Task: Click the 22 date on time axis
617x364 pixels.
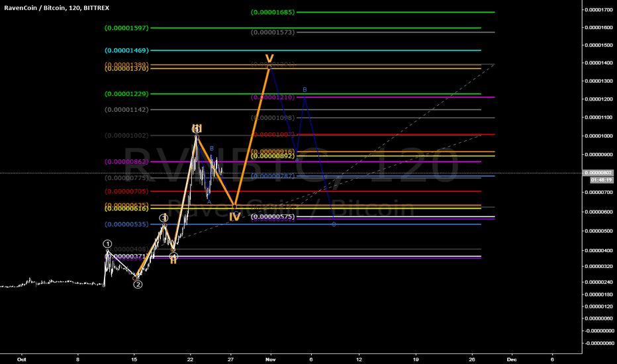Action: 191,359
